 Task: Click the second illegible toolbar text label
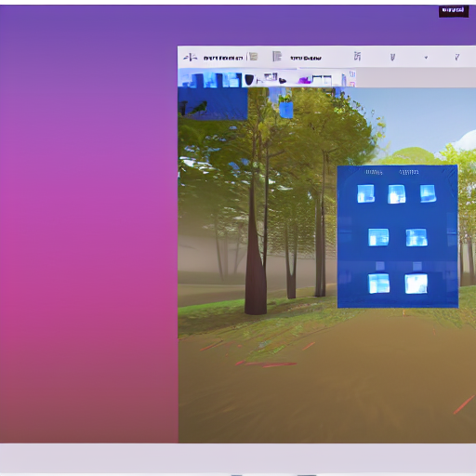(306, 58)
